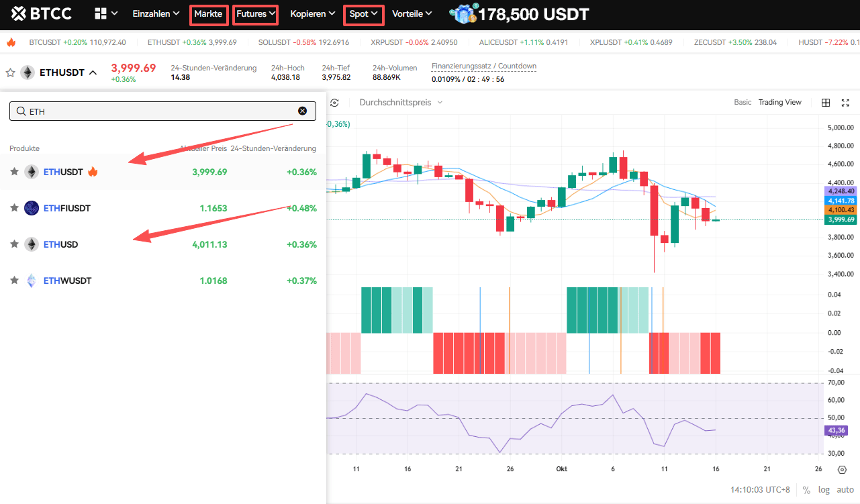This screenshot has width=860, height=504.
Task: Toggle favorite star for ETHFIUSDT
Action: coord(14,208)
